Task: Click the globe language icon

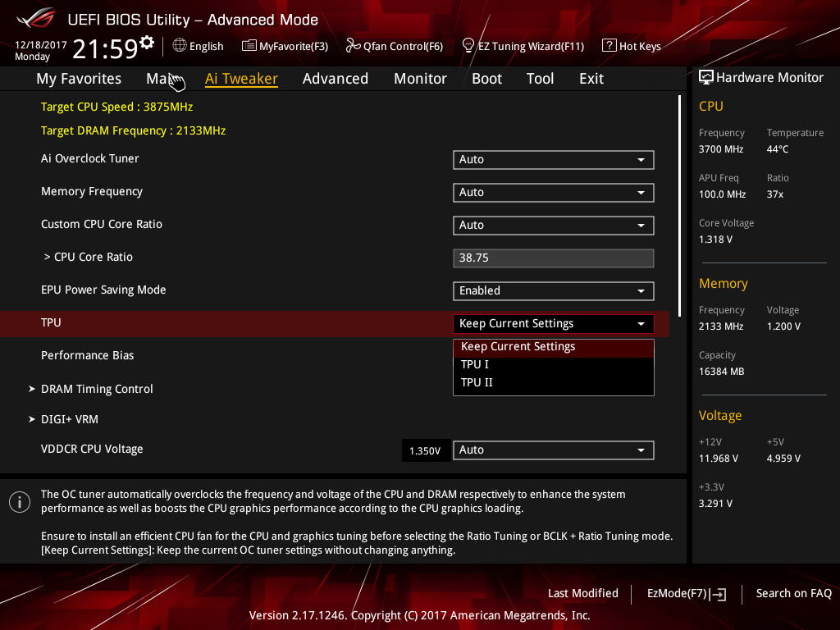Action: (180, 46)
